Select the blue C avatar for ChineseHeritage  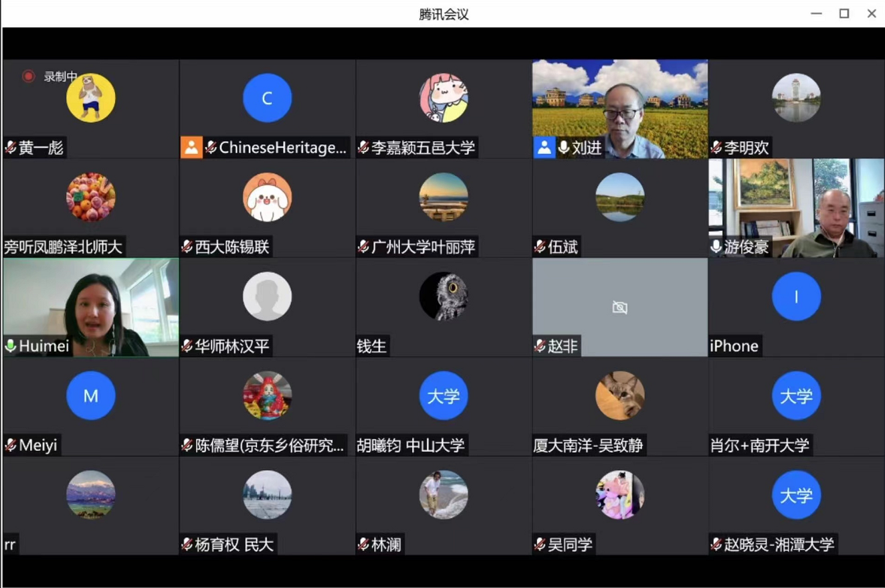coord(267,98)
